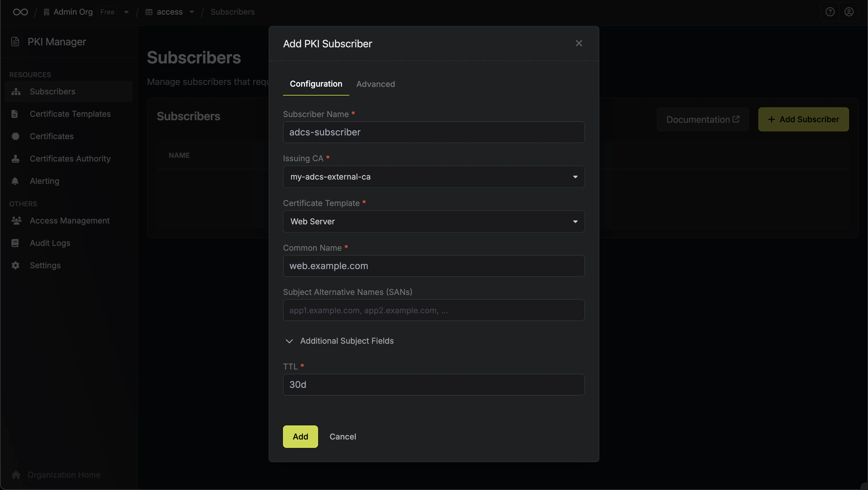The height and width of the screenshot is (490, 868).
Task: Click the Admin Org building icon
Action: tap(46, 12)
